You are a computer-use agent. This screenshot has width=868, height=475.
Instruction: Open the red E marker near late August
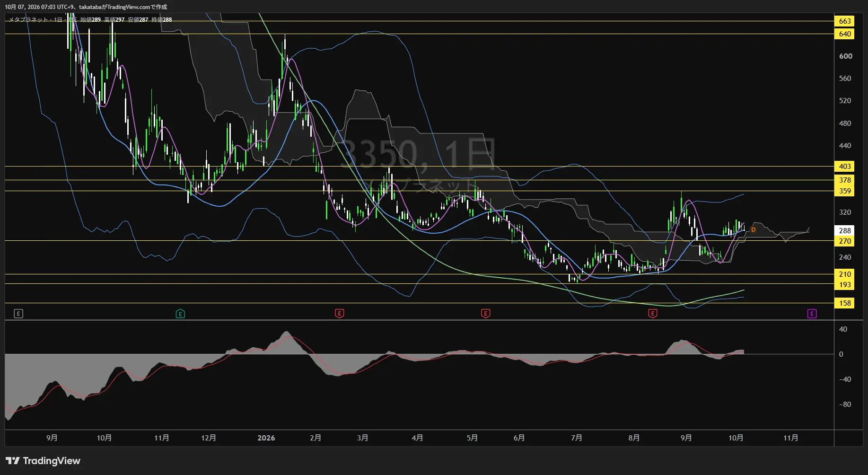(x=653, y=313)
